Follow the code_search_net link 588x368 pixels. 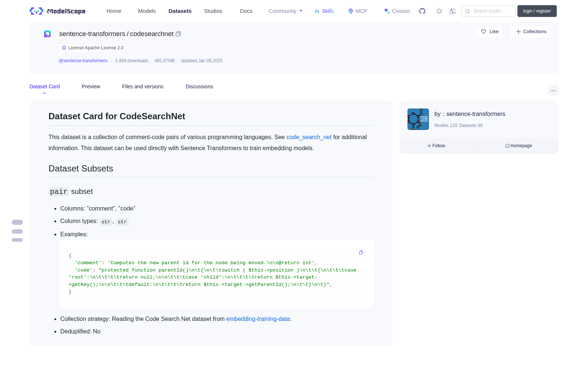309,137
